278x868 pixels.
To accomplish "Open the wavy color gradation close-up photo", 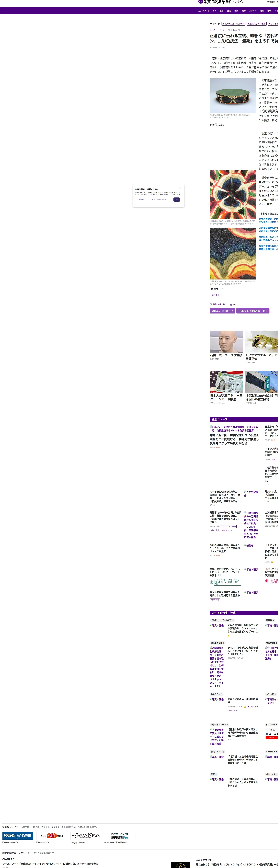I will [x=233, y=254].
